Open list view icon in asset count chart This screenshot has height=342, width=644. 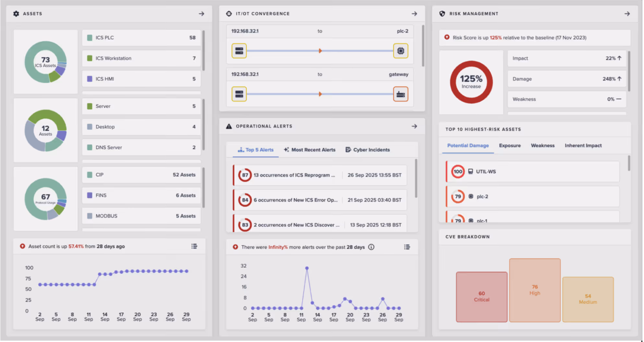pos(194,246)
